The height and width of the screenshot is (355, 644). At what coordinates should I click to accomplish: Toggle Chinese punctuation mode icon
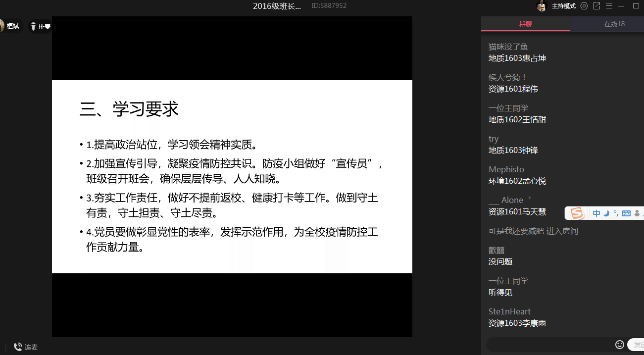(615, 213)
